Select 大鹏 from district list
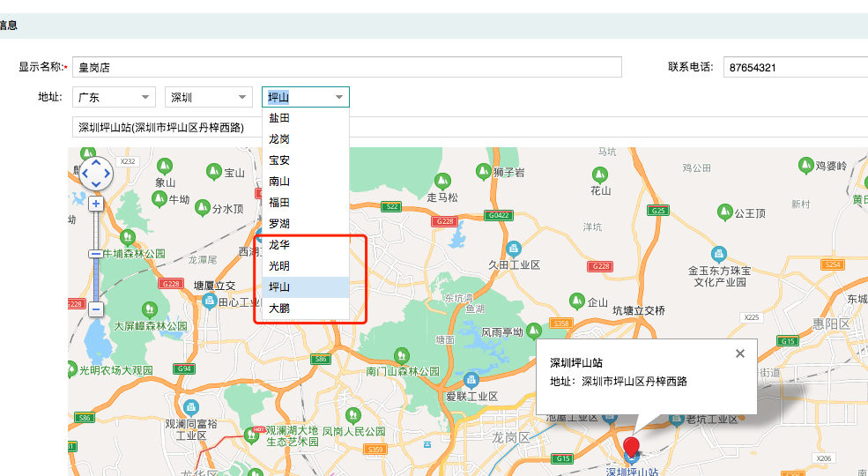868x476 pixels. (x=306, y=309)
